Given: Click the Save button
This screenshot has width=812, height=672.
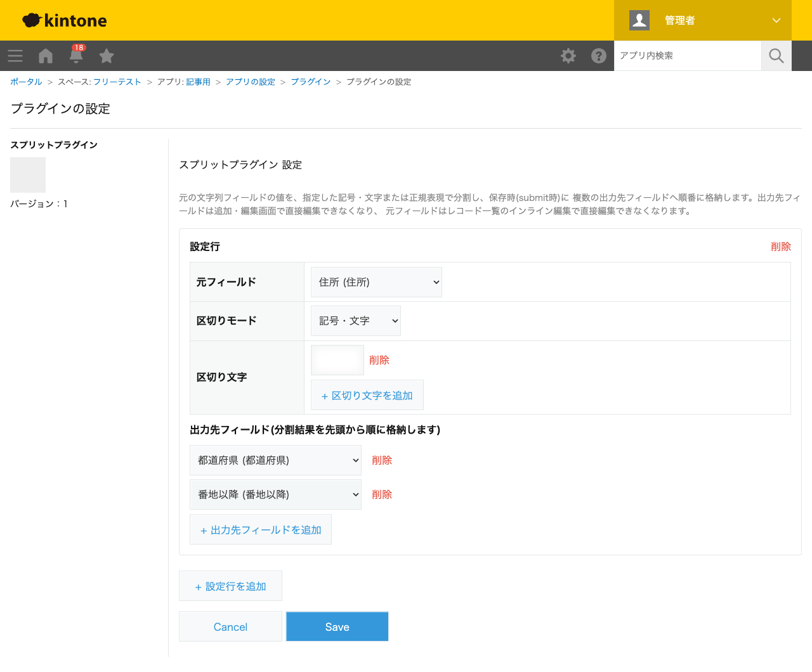Looking at the screenshot, I should (337, 627).
